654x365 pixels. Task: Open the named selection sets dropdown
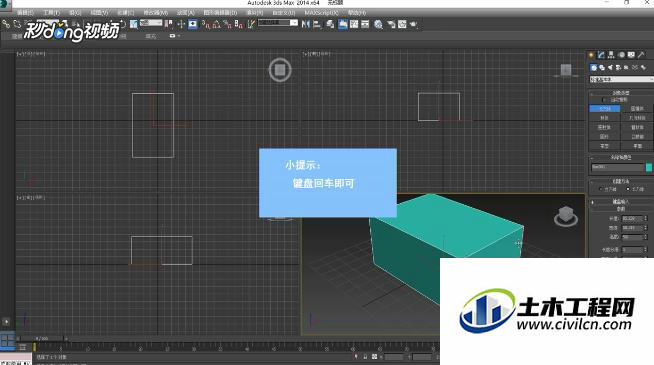click(278, 23)
